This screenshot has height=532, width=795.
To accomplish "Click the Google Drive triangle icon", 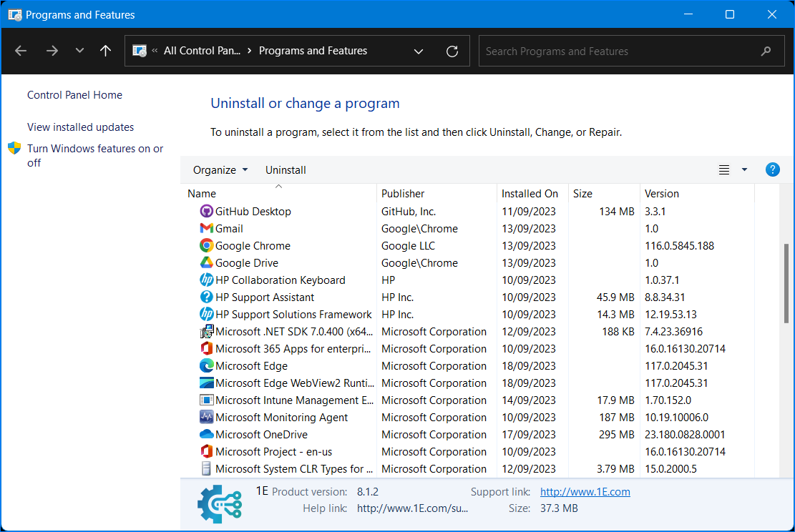I will coord(206,263).
